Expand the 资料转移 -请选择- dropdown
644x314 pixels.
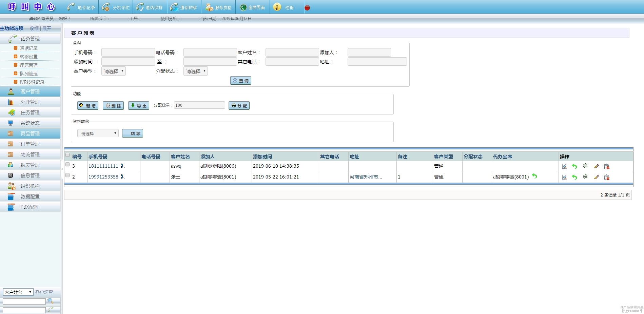click(98, 133)
